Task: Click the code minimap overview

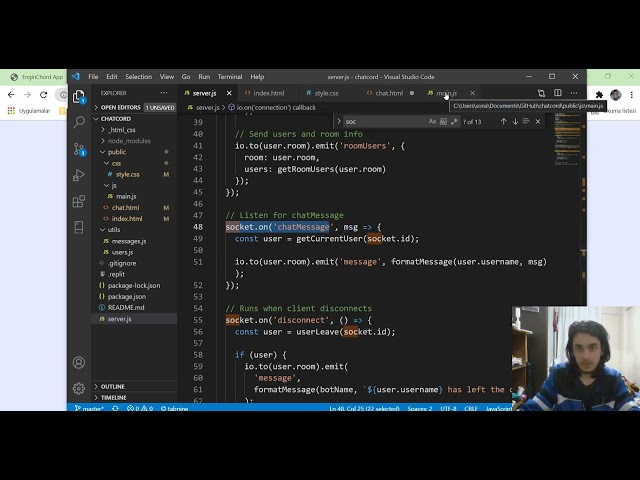Action: (x=567, y=139)
